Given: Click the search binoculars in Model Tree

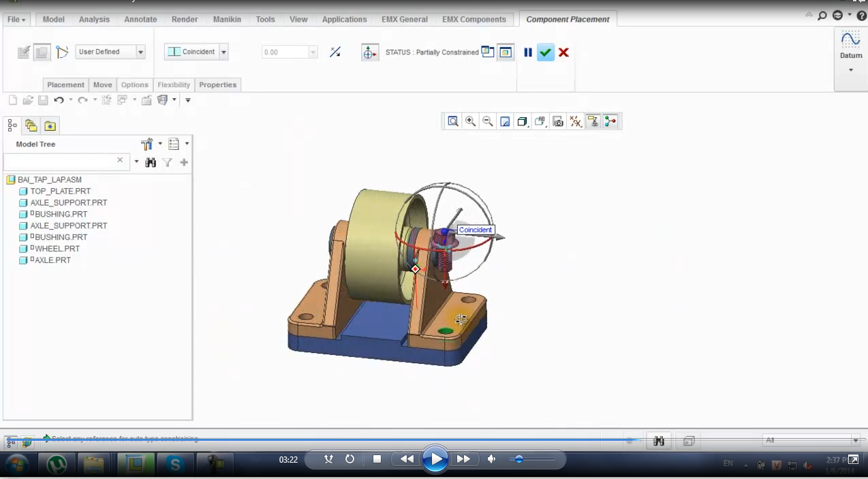Looking at the screenshot, I should (x=151, y=162).
